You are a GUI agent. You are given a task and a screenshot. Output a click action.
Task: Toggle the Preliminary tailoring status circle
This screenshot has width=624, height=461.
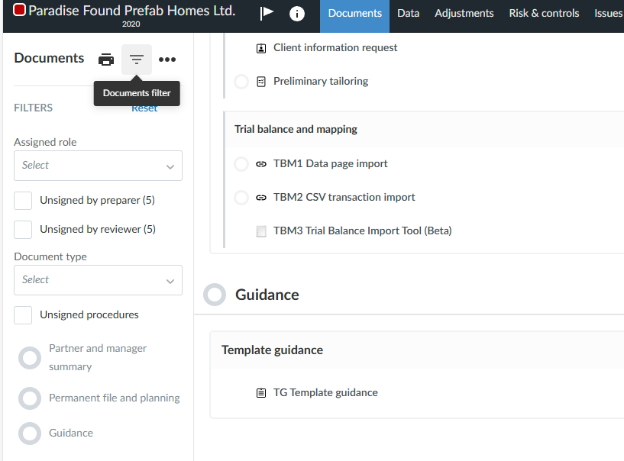[241, 82]
